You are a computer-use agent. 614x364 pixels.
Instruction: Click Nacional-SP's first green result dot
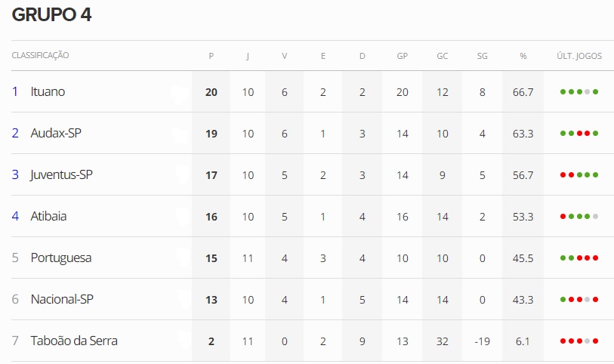pos(563,299)
